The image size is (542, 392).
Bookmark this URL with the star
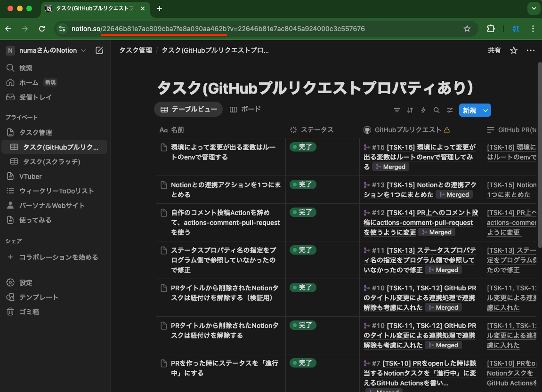467,29
